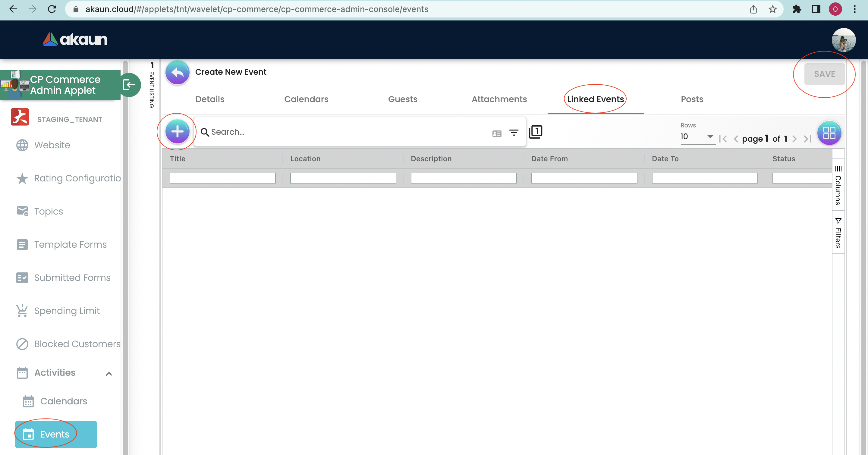Bookmark page with the star icon
The width and height of the screenshot is (868, 455).
pos(773,9)
